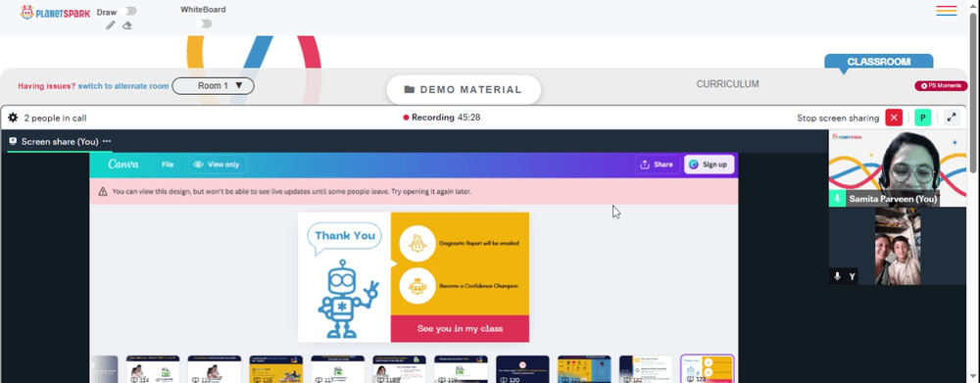Stop screen sharing with red X button

(x=894, y=118)
